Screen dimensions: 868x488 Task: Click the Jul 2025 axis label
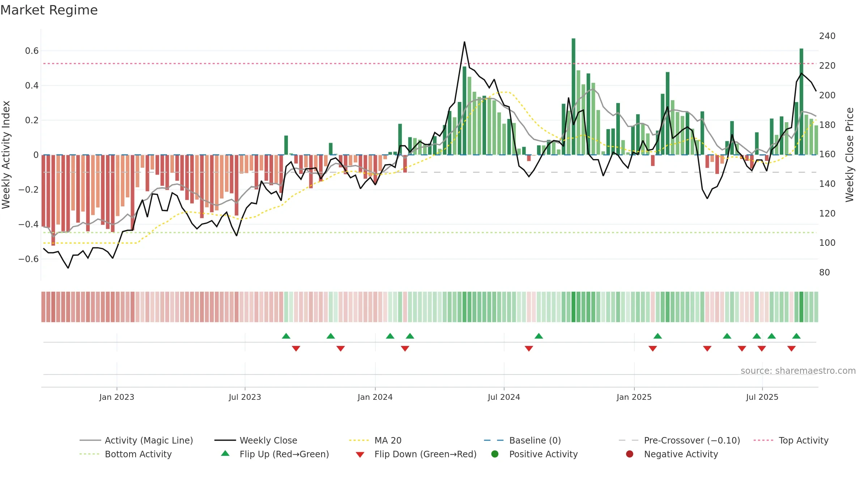(x=762, y=397)
